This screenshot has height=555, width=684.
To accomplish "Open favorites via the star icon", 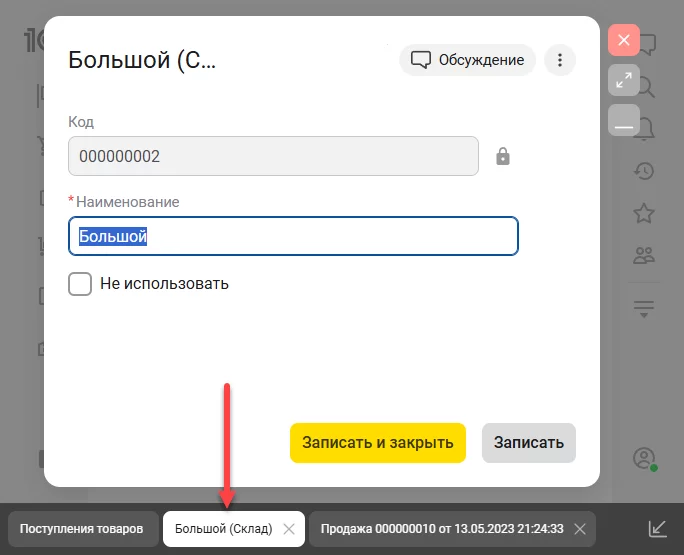I will tap(644, 213).
